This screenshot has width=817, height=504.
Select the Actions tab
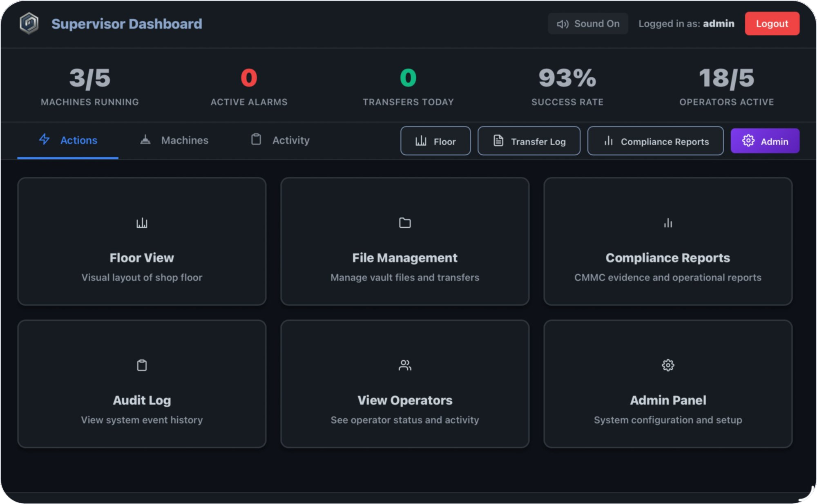pyautogui.click(x=68, y=140)
